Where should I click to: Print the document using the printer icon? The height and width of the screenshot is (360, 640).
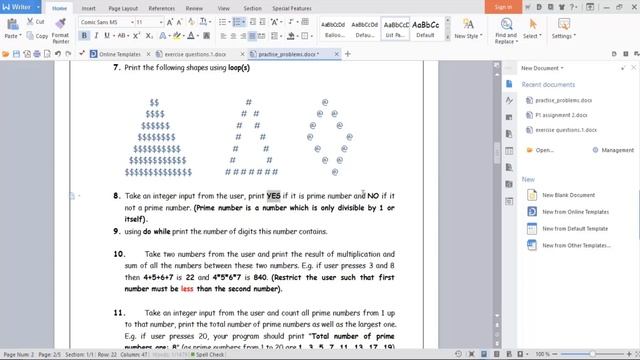(x=37, y=54)
